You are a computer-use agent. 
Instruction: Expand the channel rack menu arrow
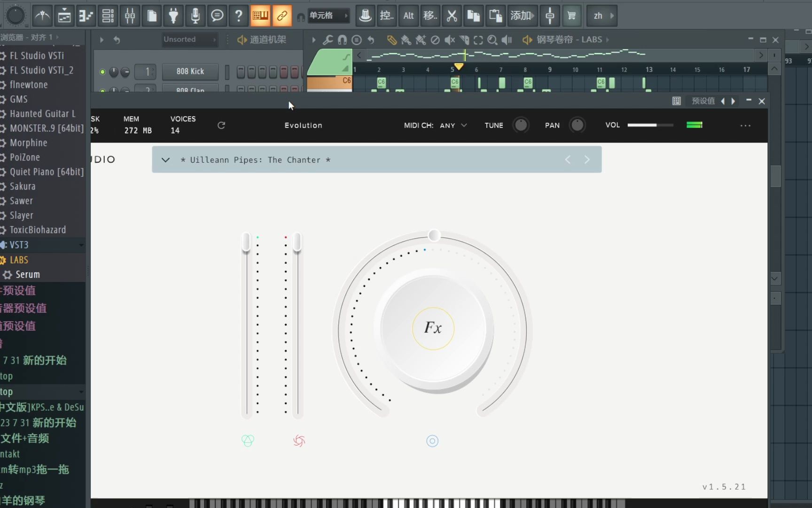coord(101,40)
